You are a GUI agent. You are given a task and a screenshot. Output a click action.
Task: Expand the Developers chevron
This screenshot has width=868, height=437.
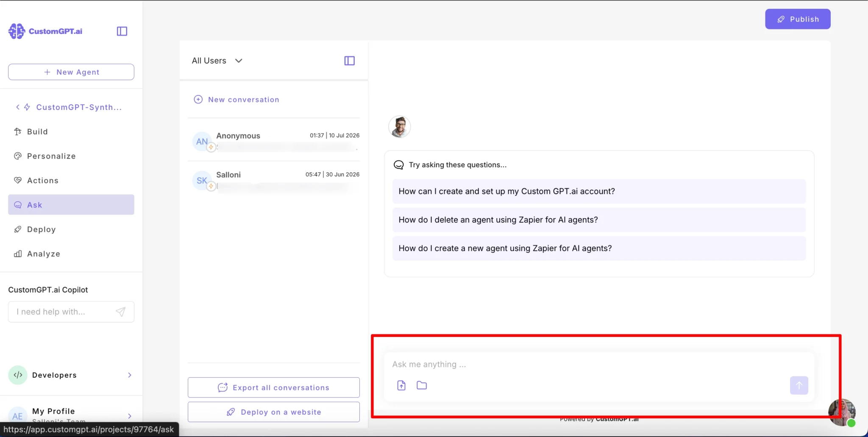click(x=130, y=375)
